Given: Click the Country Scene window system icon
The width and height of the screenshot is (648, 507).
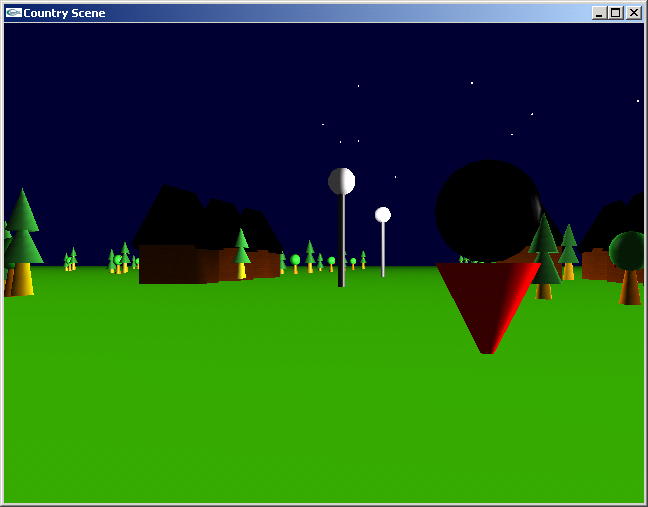Looking at the screenshot, I should (13, 13).
